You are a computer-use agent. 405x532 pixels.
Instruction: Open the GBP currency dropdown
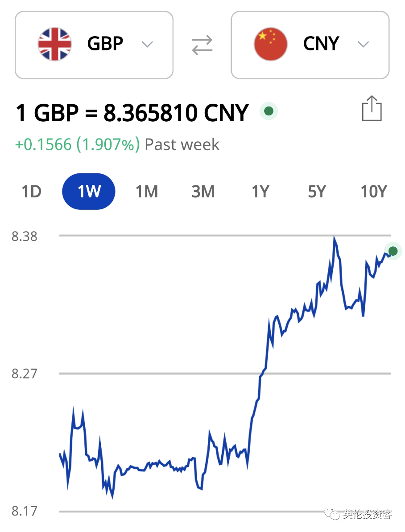pyautogui.click(x=94, y=45)
